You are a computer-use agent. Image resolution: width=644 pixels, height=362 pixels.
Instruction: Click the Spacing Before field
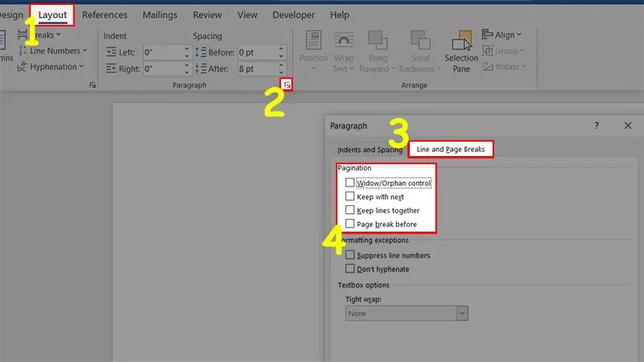point(257,52)
